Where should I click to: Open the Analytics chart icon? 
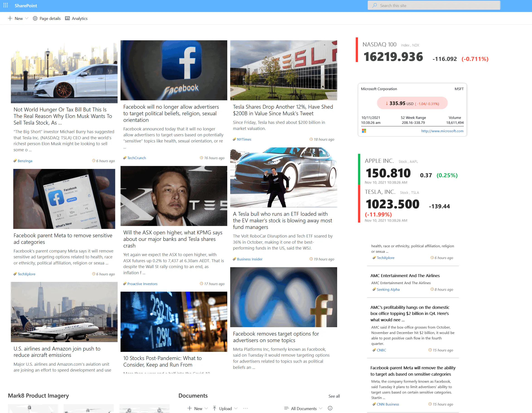coord(68,19)
